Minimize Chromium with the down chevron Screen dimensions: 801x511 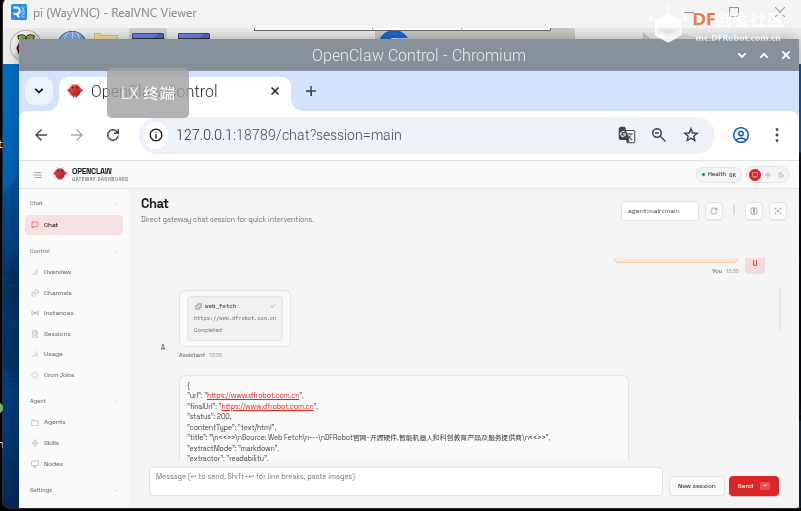click(742, 55)
